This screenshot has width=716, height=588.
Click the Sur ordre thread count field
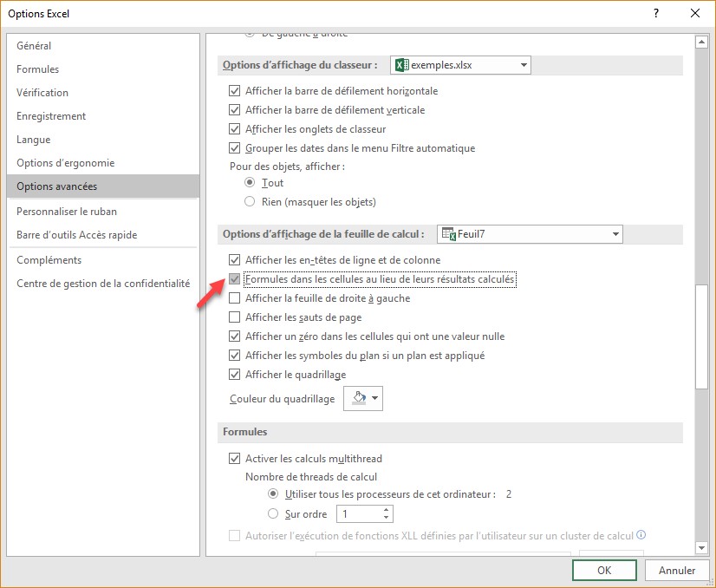coord(360,514)
